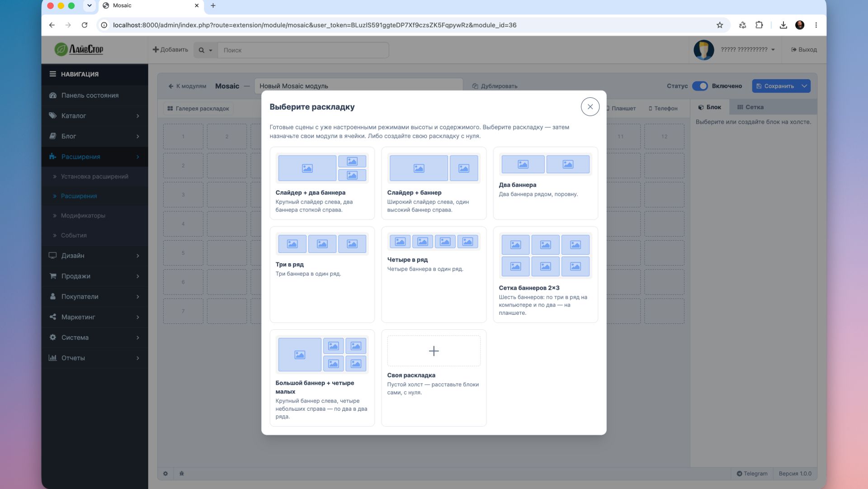Switch to the Сетка tab

pyautogui.click(x=750, y=107)
